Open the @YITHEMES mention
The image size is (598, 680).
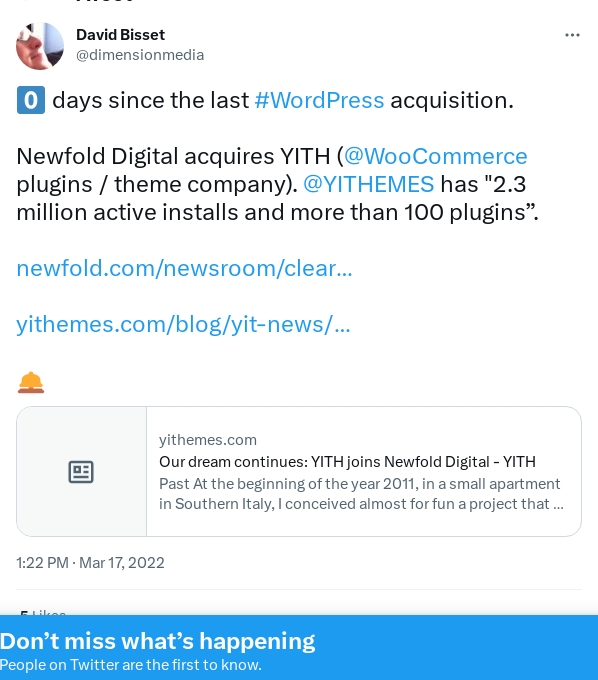(369, 184)
